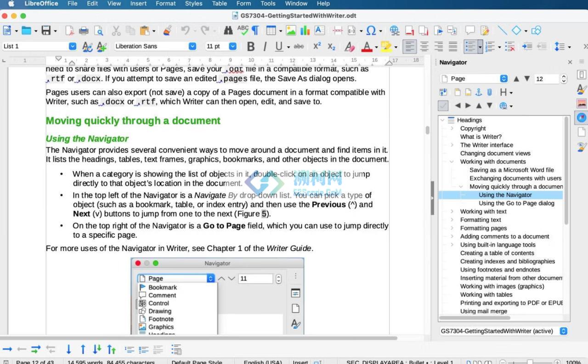
Task: Click the anchor icon in the Navigator
Action: (x=478, y=92)
